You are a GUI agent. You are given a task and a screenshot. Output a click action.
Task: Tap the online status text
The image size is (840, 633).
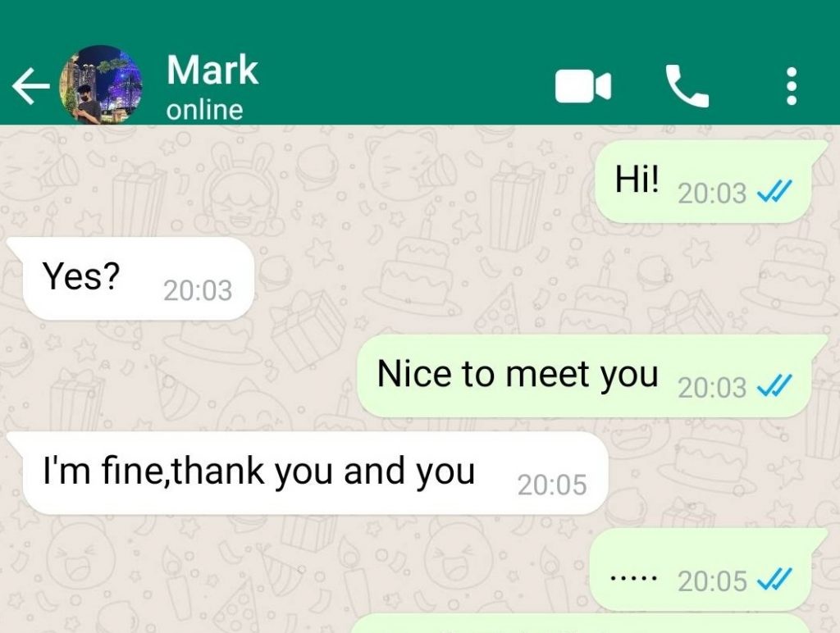(204, 111)
